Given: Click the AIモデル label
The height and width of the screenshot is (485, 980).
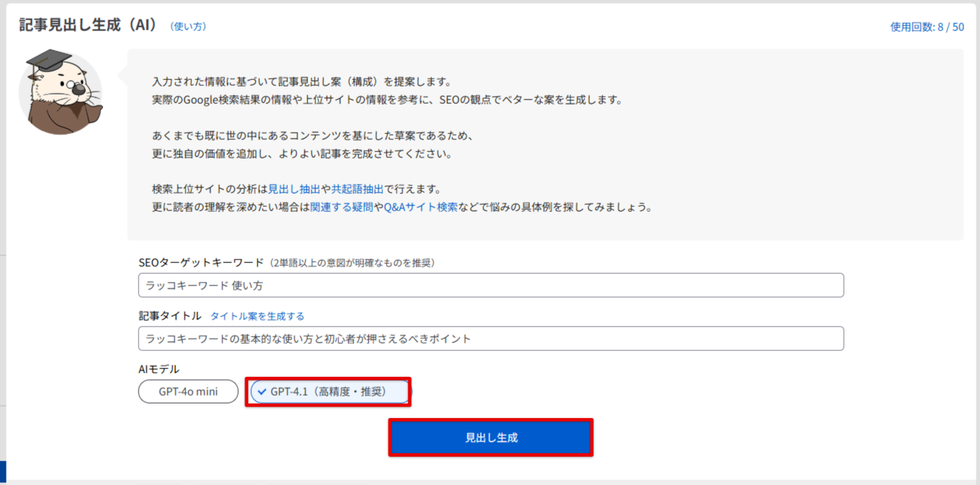Looking at the screenshot, I should point(159,369).
